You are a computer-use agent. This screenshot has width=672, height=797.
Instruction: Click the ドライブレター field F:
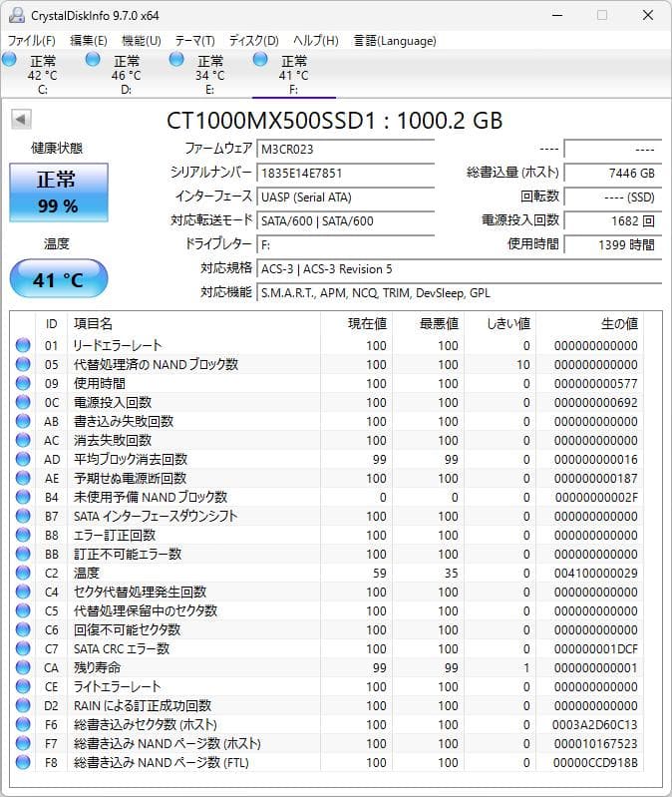(x=346, y=244)
